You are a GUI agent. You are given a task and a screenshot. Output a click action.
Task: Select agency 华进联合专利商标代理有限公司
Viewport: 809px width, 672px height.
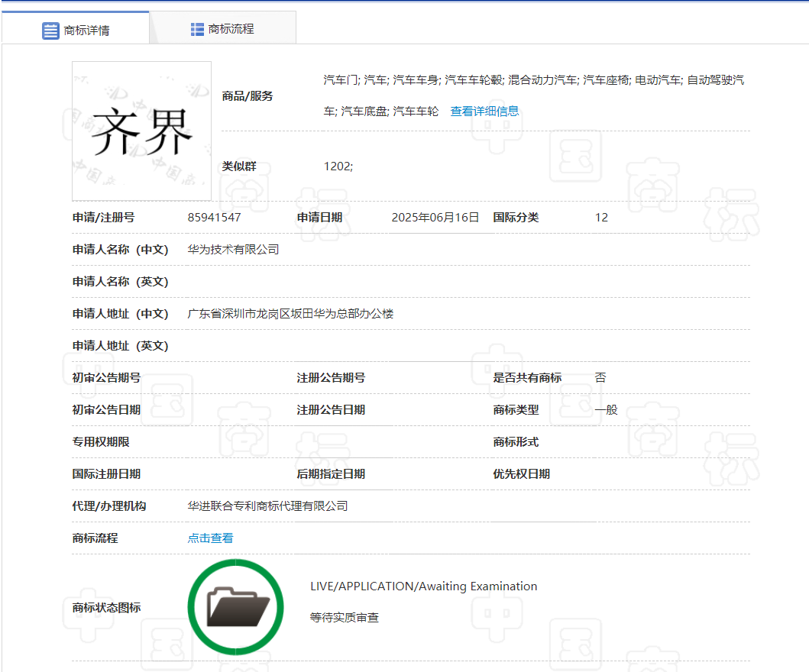point(267,506)
